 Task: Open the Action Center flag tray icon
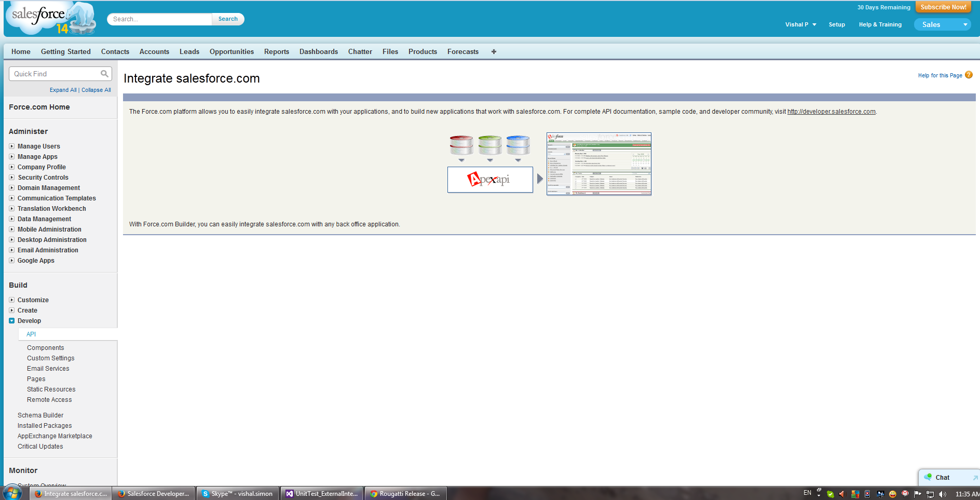point(918,494)
